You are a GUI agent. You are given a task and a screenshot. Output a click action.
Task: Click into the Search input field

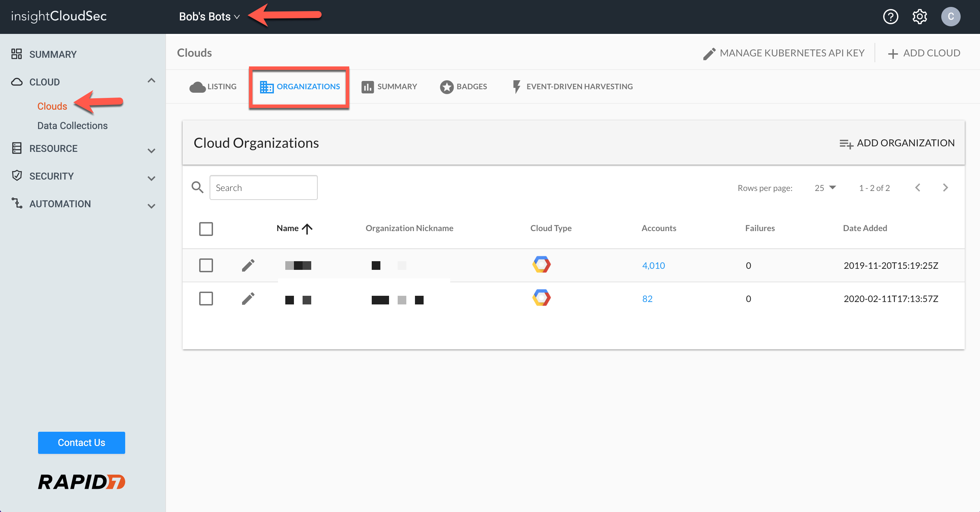[263, 188]
